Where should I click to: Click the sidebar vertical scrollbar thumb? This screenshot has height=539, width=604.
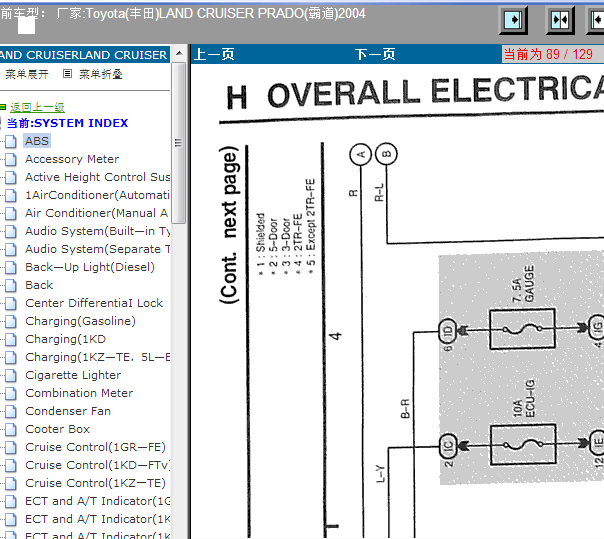coord(178,143)
